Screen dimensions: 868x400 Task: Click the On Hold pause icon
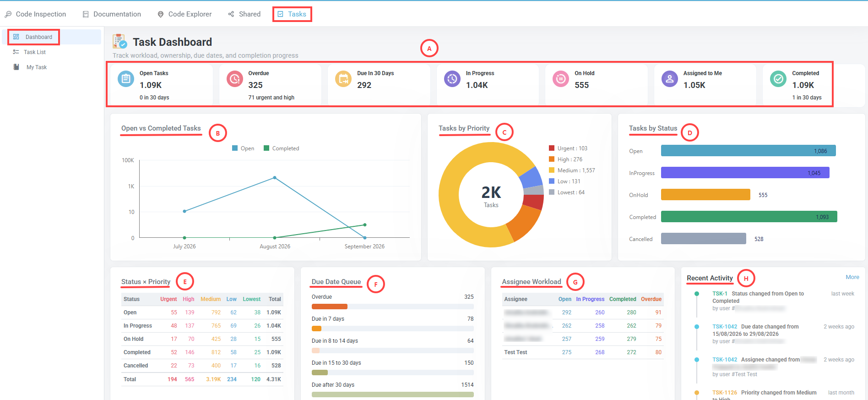click(x=561, y=79)
